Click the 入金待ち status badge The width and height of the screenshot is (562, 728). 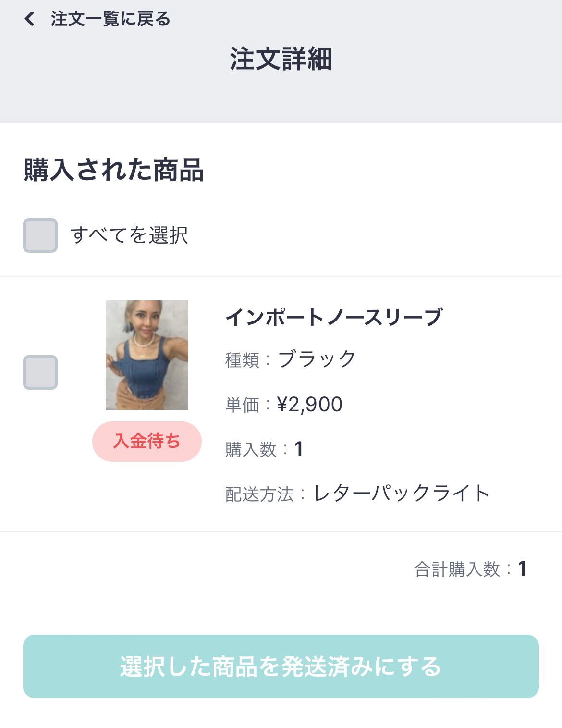147,442
